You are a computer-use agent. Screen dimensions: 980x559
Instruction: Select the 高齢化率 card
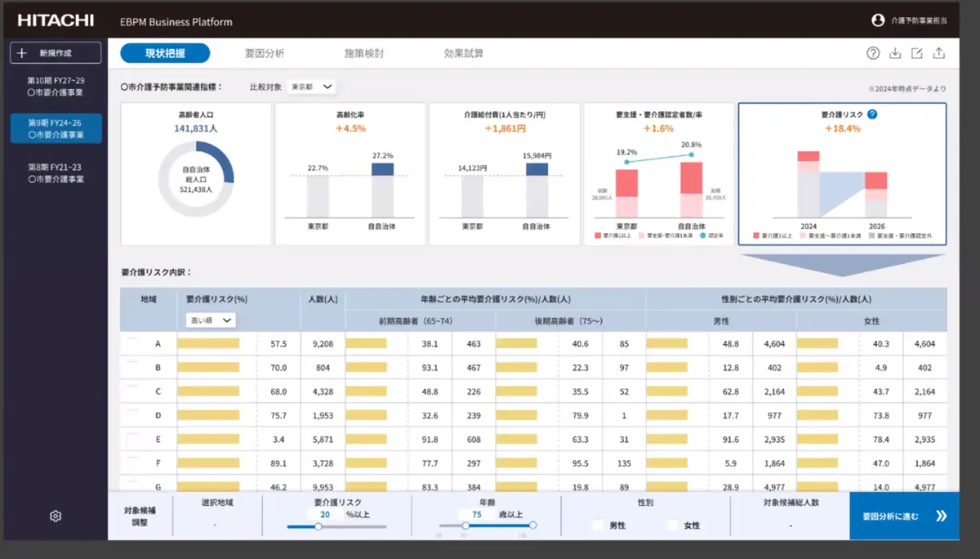[350, 174]
